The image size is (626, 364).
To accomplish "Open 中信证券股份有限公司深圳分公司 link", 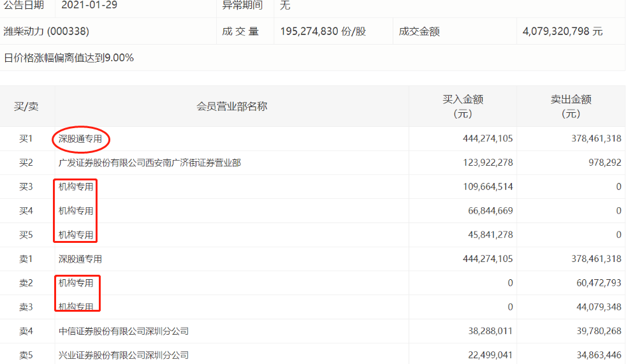I will (124, 331).
